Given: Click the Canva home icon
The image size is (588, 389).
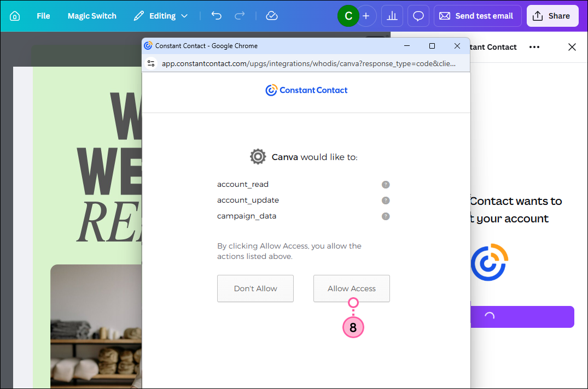Looking at the screenshot, I should (14, 16).
